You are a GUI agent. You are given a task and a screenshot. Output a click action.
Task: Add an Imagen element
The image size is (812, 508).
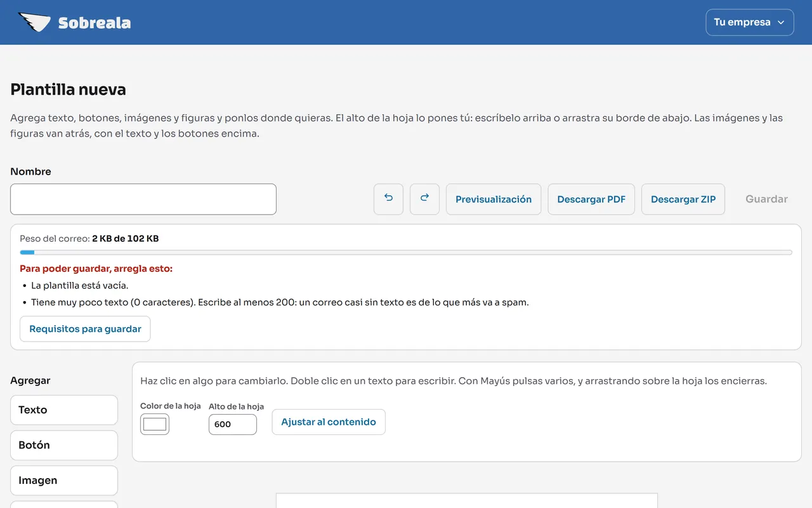point(64,481)
